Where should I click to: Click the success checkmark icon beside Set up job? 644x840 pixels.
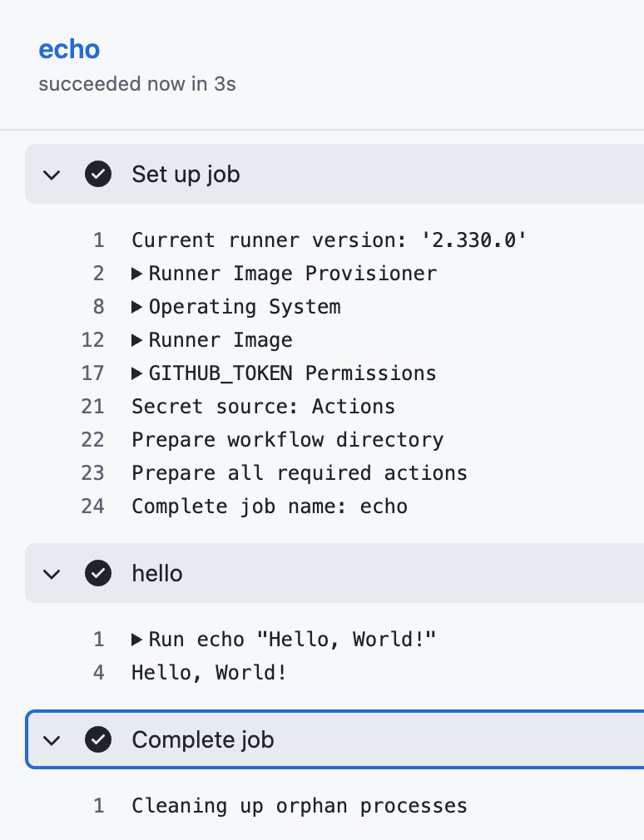(x=98, y=175)
